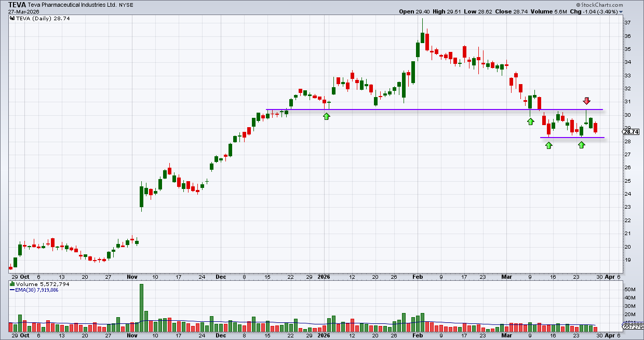Click the boxed 28.74 last-price tag on price axis
The height and width of the screenshot is (340, 644).
pos(630,132)
